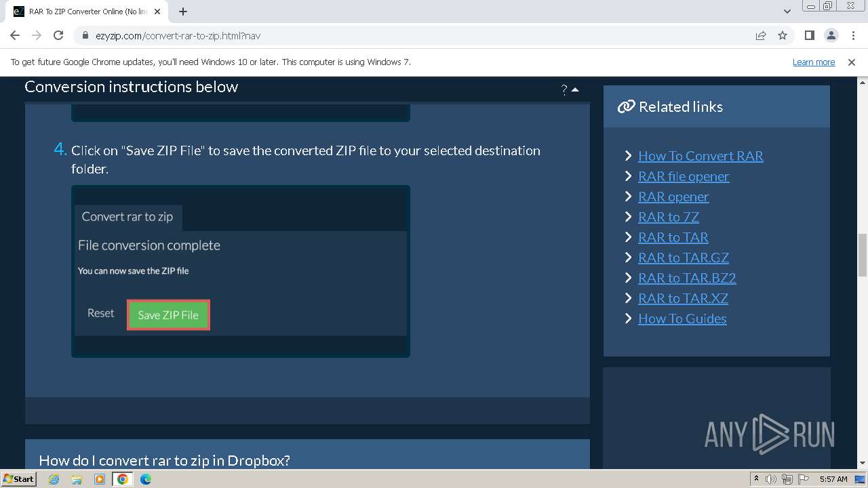The image size is (868, 488).
Task: Click the taskbar clock 5:57 AM
Action: [833, 479]
